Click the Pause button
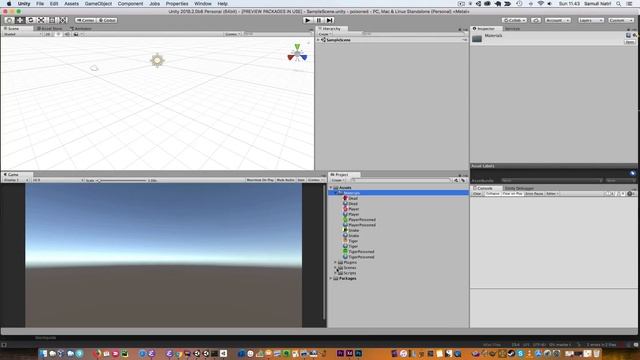640x360 pixels. click(x=319, y=20)
